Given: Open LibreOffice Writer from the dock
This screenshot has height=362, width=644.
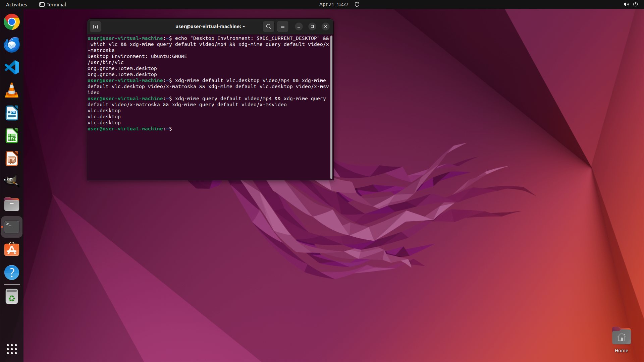Looking at the screenshot, I should [12, 113].
